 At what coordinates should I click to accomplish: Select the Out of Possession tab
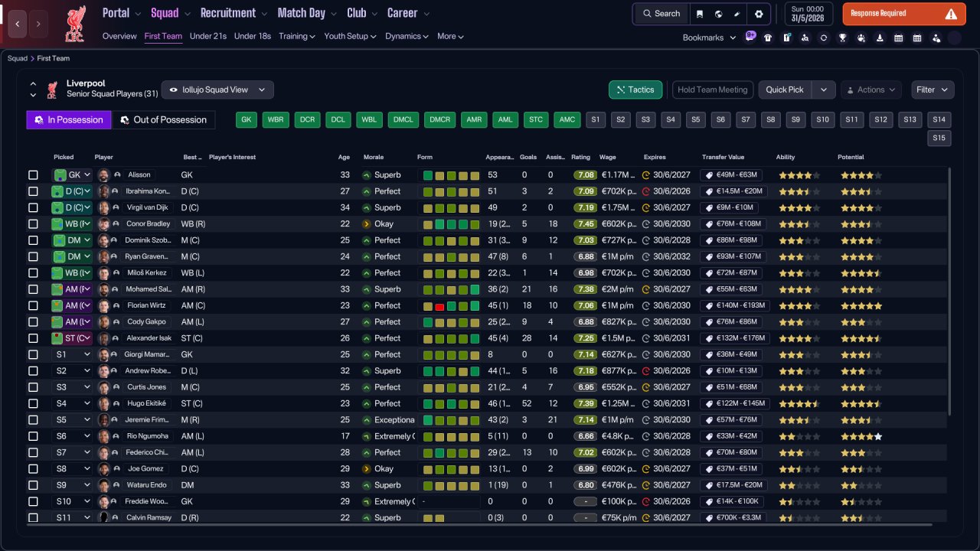[x=164, y=120]
